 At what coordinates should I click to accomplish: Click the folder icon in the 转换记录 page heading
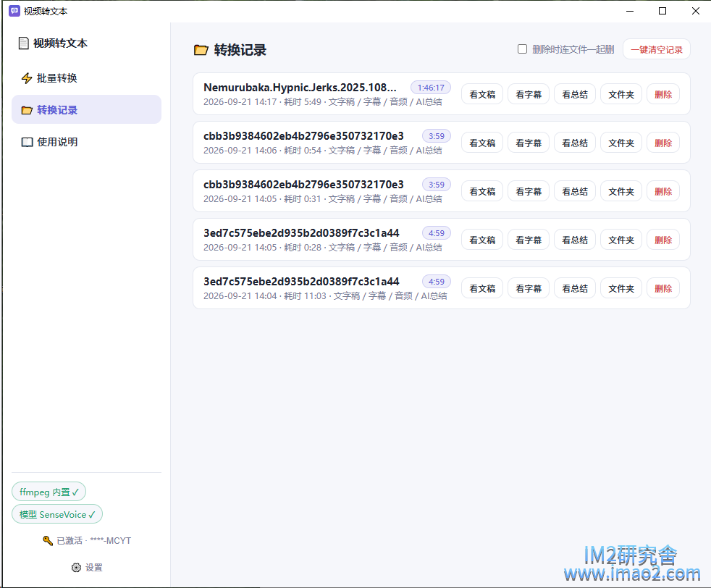(201, 50)
